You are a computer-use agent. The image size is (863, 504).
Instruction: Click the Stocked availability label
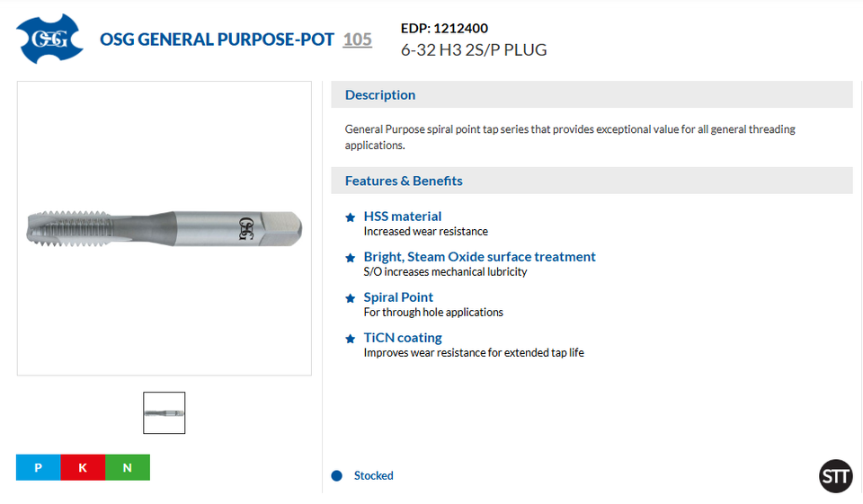374,476
